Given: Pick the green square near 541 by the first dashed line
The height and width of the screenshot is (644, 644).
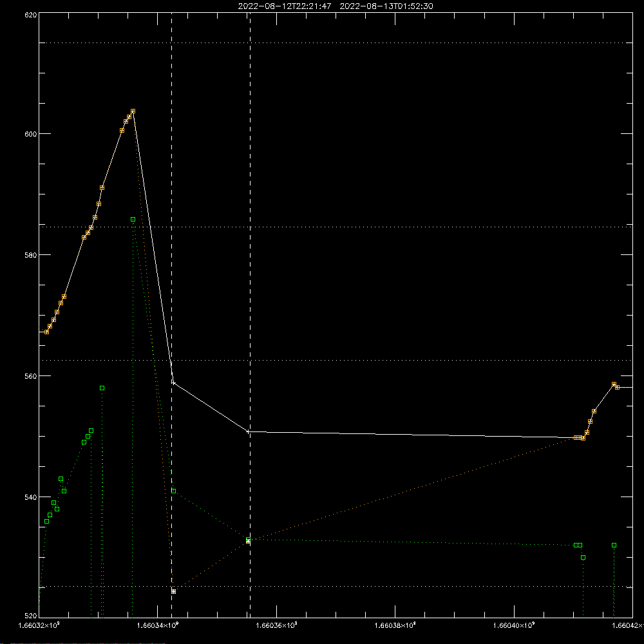Looking at the screenshot, I should tap(173, 491).
